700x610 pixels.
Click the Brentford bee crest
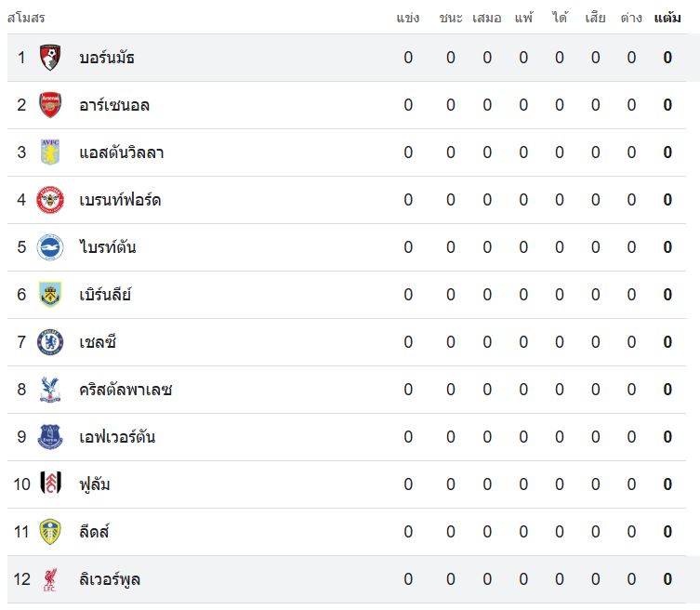coord(50,200)
